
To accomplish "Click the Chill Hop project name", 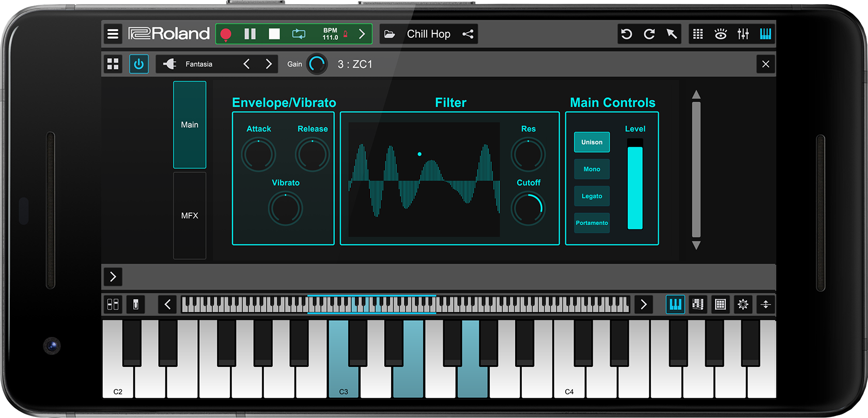I will click(x=429, y=34).
